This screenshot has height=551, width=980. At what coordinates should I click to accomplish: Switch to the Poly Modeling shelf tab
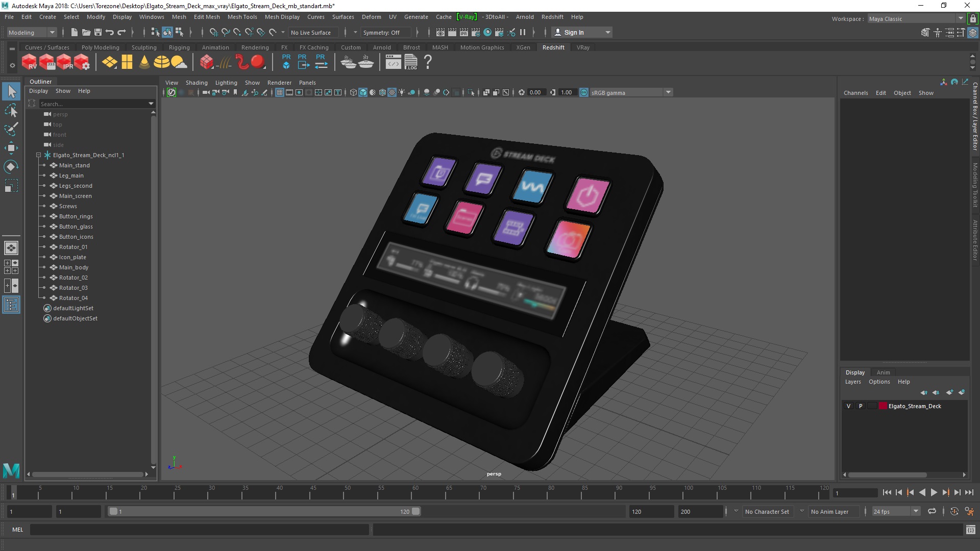(x=100, y=47)
